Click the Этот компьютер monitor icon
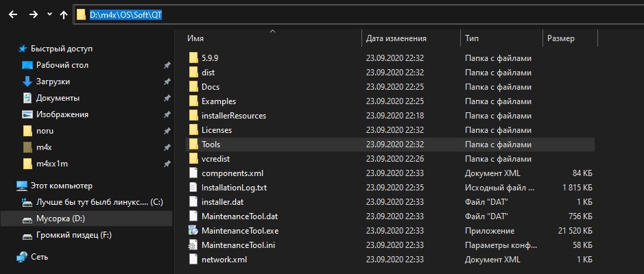 22,186
